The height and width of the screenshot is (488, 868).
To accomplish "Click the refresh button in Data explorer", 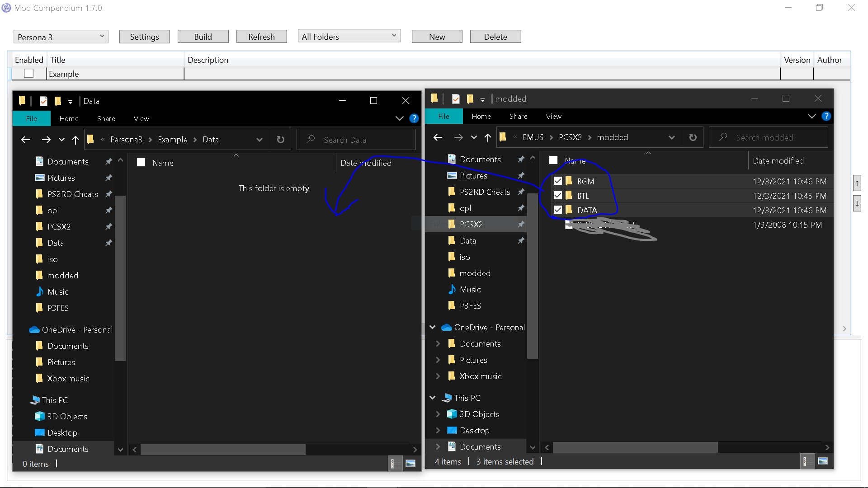I will [279, 140].
